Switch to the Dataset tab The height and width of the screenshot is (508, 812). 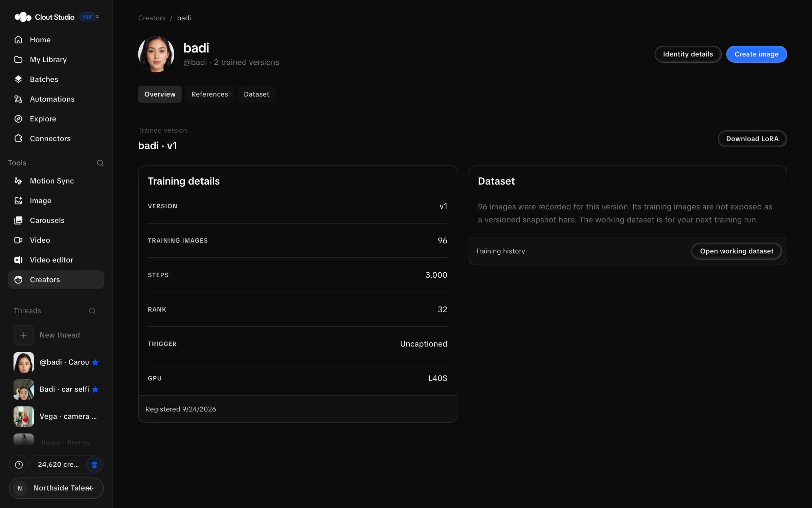click(x=256, y=94)
